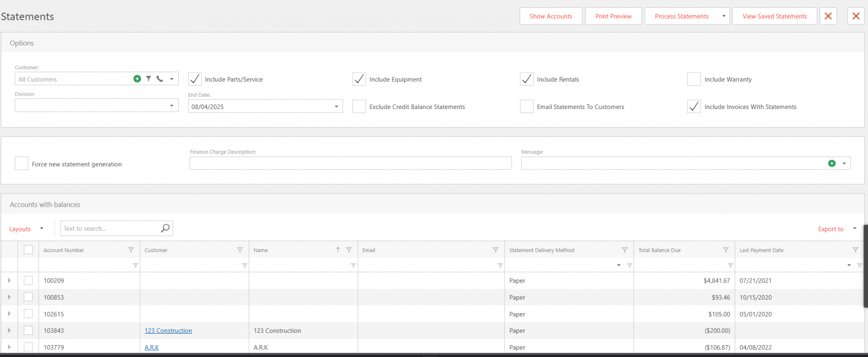The image size is (868, 357).
Task: Open the Layouts dropdown
Action: 27,229
